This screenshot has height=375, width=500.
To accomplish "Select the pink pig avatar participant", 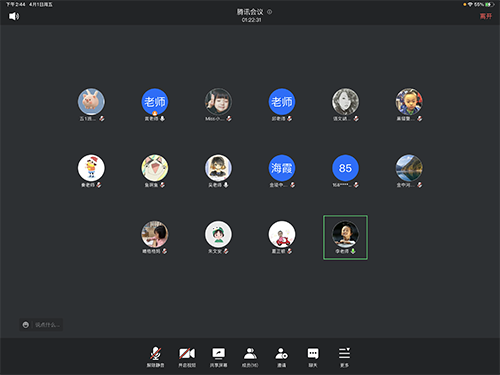I will [91, 101].
